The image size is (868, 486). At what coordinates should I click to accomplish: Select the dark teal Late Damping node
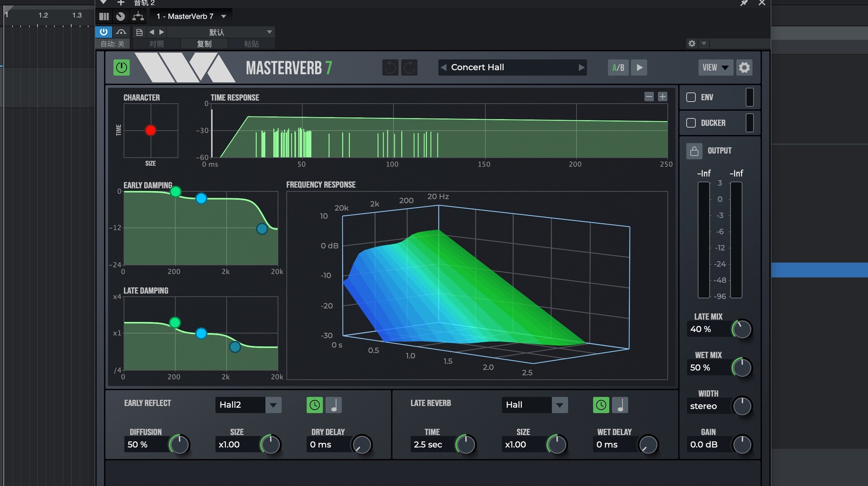[x=235, y=347]
